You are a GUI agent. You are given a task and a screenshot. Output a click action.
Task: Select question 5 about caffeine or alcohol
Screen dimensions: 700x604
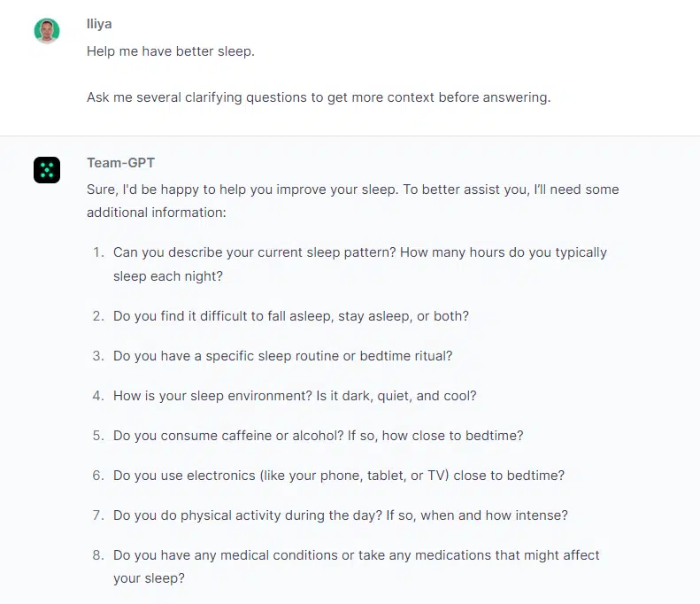point(318,436)
